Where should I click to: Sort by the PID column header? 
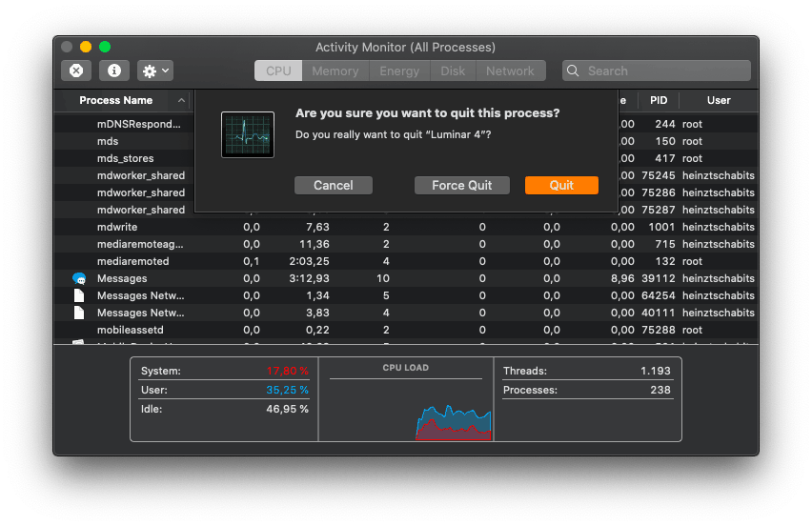click(659, 100)
